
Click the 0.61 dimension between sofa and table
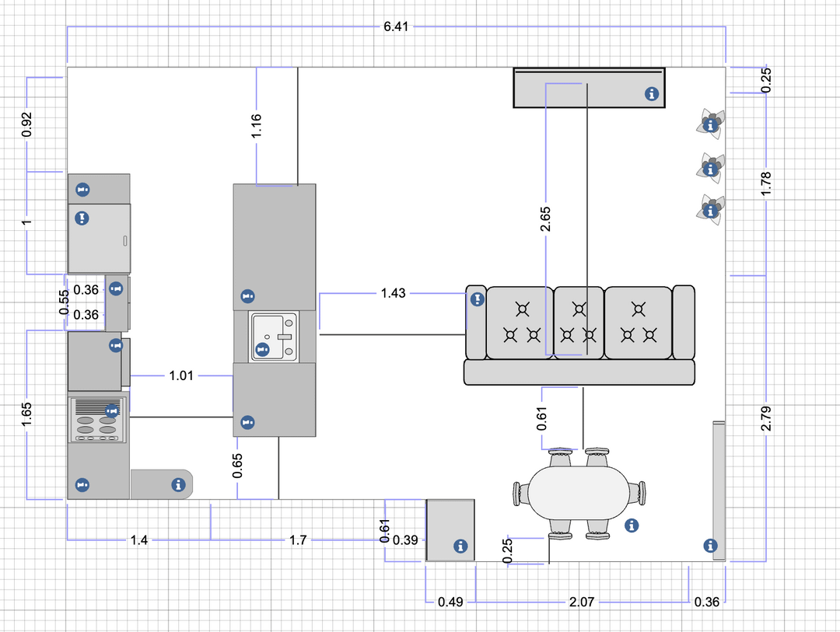coord(541,419)
